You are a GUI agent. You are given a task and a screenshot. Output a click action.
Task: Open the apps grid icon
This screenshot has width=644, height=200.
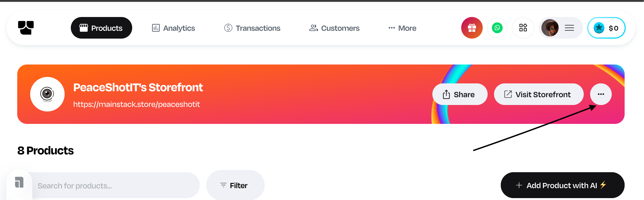point(523,28)
